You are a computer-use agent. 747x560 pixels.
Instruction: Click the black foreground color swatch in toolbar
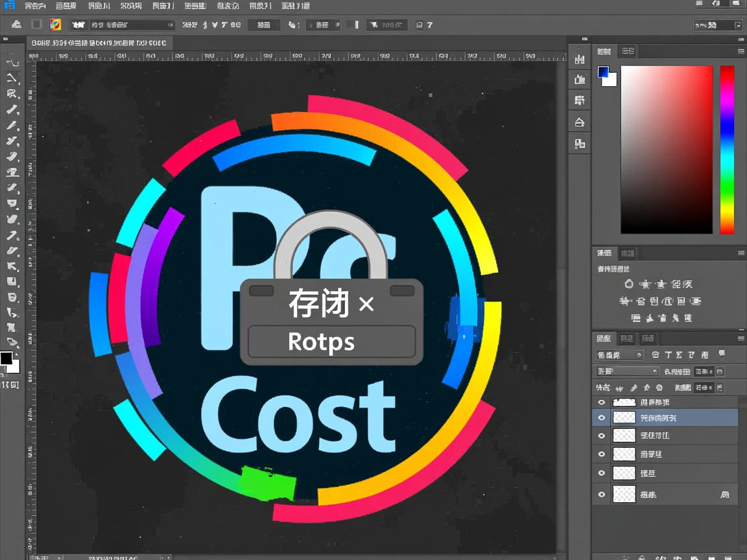click(x=6, y=358)
